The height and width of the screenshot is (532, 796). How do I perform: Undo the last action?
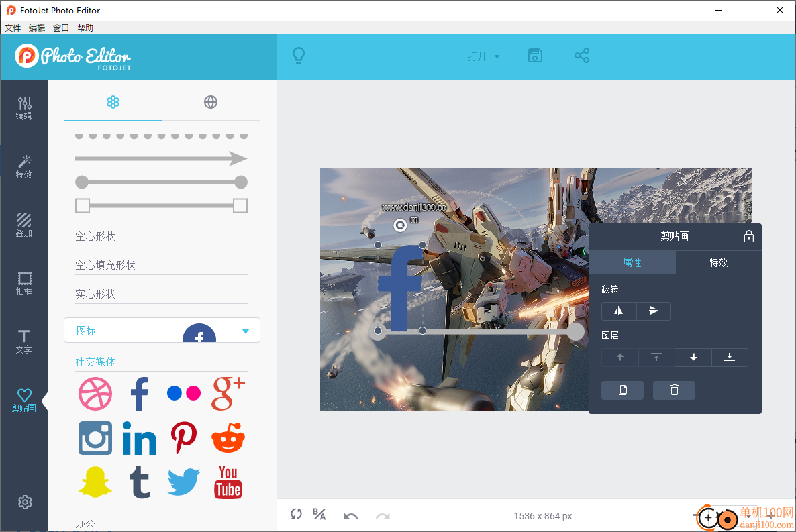(351, 517)
